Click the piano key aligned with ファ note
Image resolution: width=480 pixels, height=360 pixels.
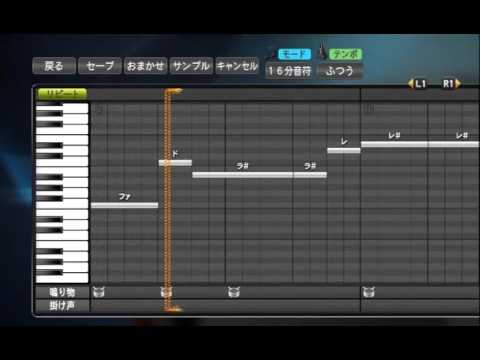[62, 204]
